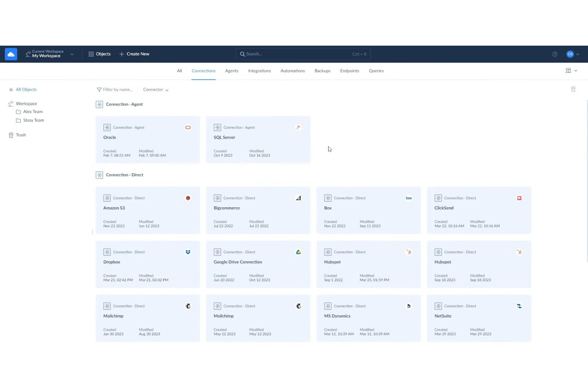Click the Amazon S3 connector icon

point(188,198)
